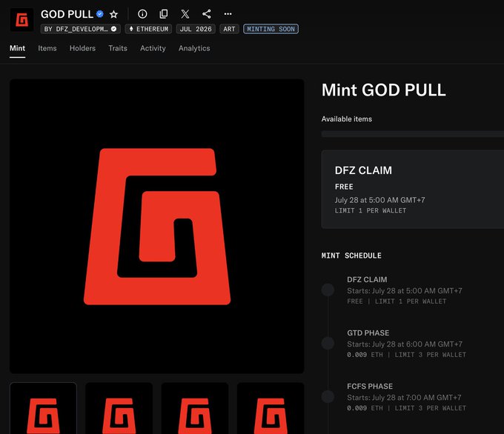Click the ART category tag
This screenshot has width=504, height=434.
(229, 29)
